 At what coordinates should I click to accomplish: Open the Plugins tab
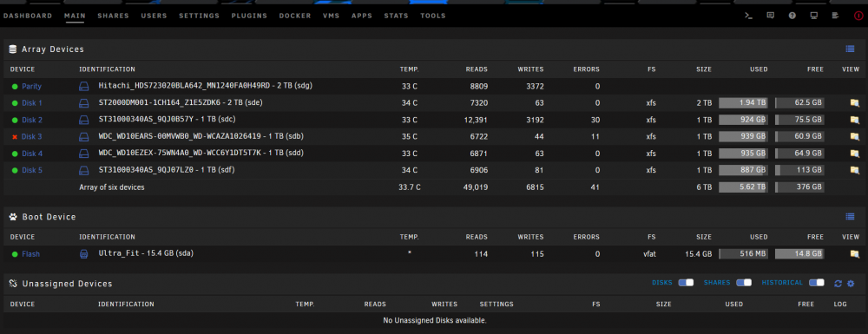coord(249,16)
